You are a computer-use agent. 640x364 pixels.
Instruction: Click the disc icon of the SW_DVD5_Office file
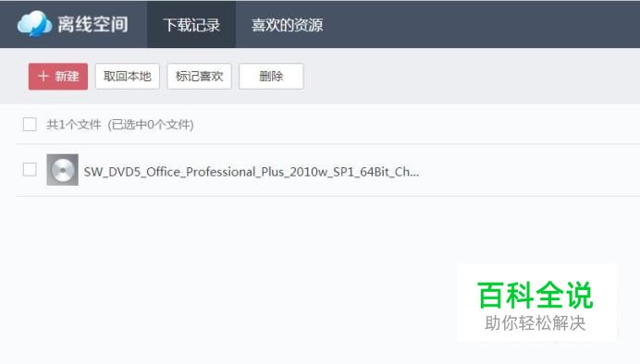pyautogui.click(x=63, y=170)
